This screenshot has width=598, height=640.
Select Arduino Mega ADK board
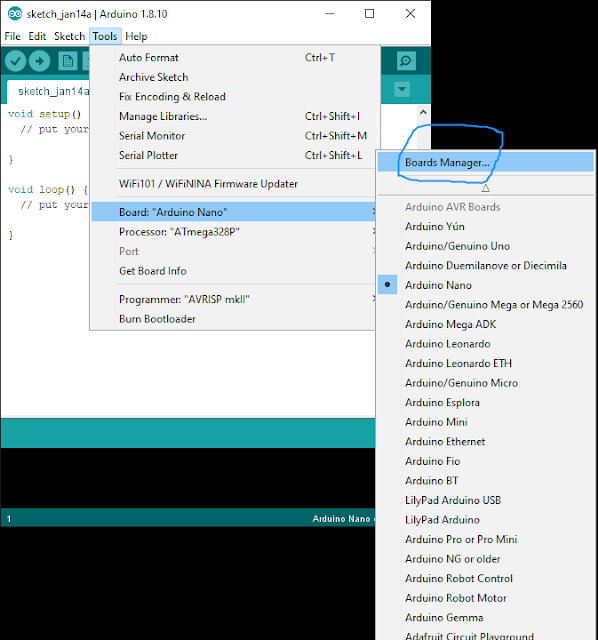pos(486,324)
